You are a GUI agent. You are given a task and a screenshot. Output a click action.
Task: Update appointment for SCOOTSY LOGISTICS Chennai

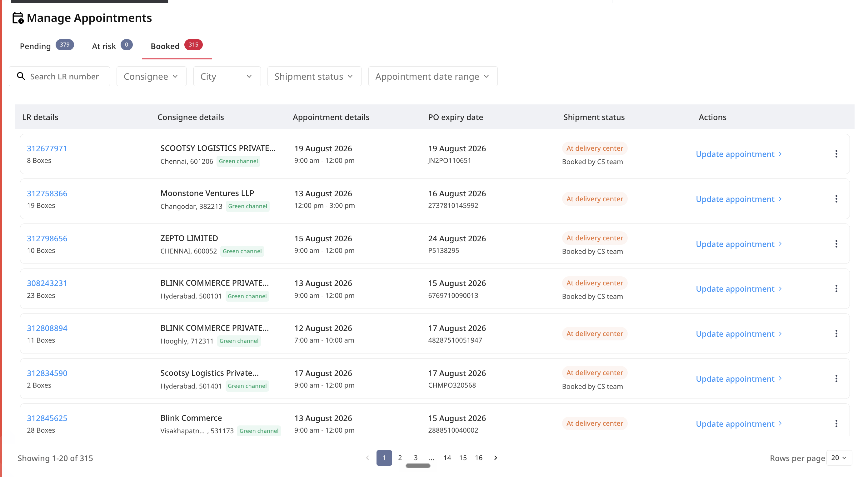coord(739,154)
